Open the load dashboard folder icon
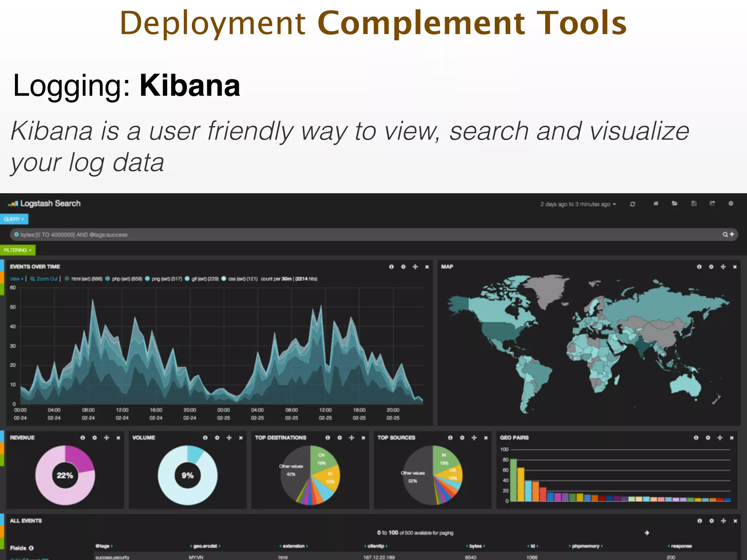Viewport: 747px width, 560px height. (674, 203)
